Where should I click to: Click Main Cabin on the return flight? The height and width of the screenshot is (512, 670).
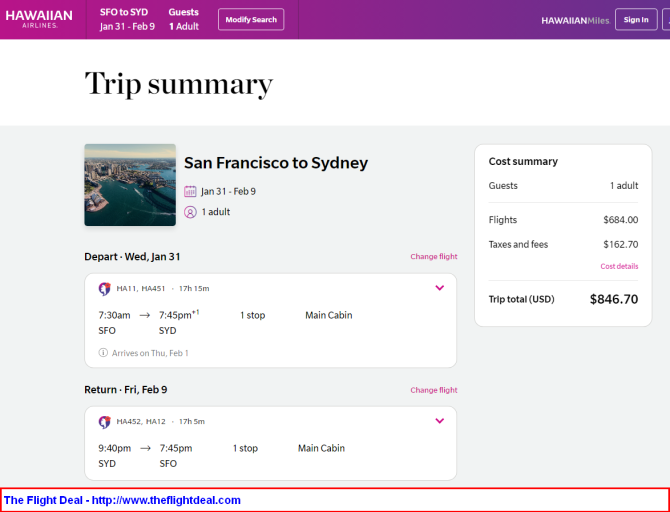321,448
